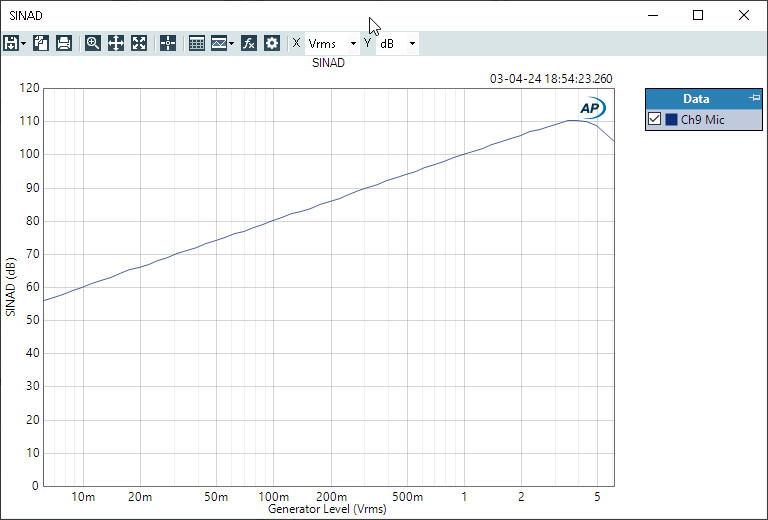Print the graph using printer icon
The height and width of the screenshot is (520, 768).
pos(64,43)
